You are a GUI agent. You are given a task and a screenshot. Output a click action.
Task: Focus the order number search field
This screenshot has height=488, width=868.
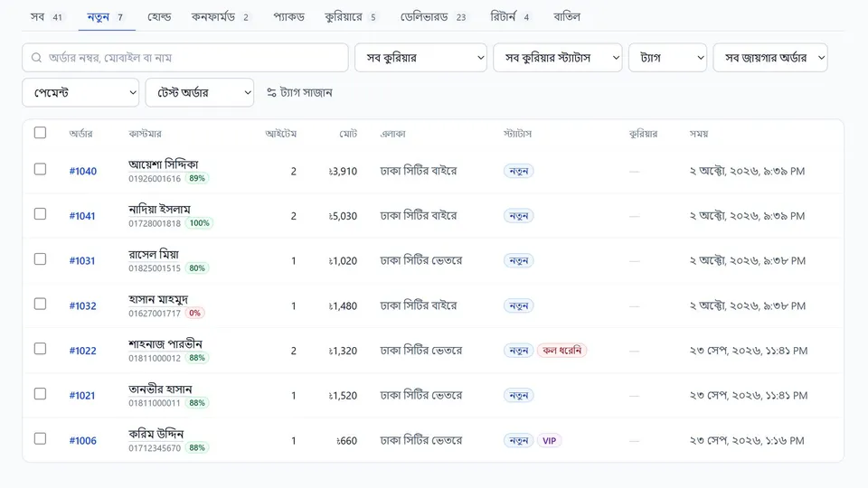184,58
